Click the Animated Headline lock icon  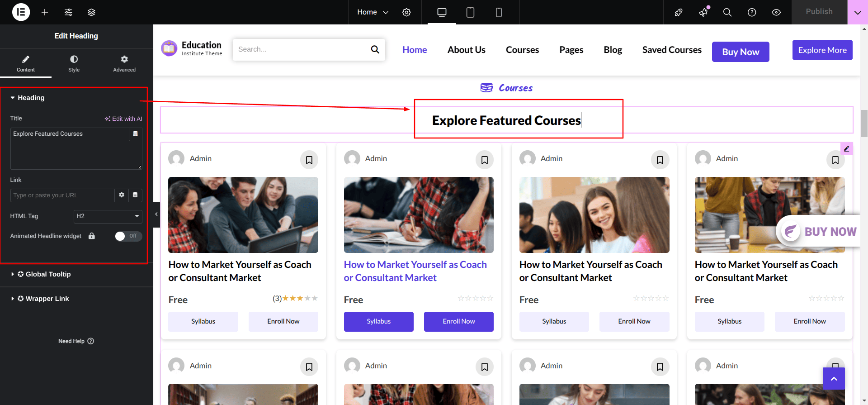(x=92, y=236)
